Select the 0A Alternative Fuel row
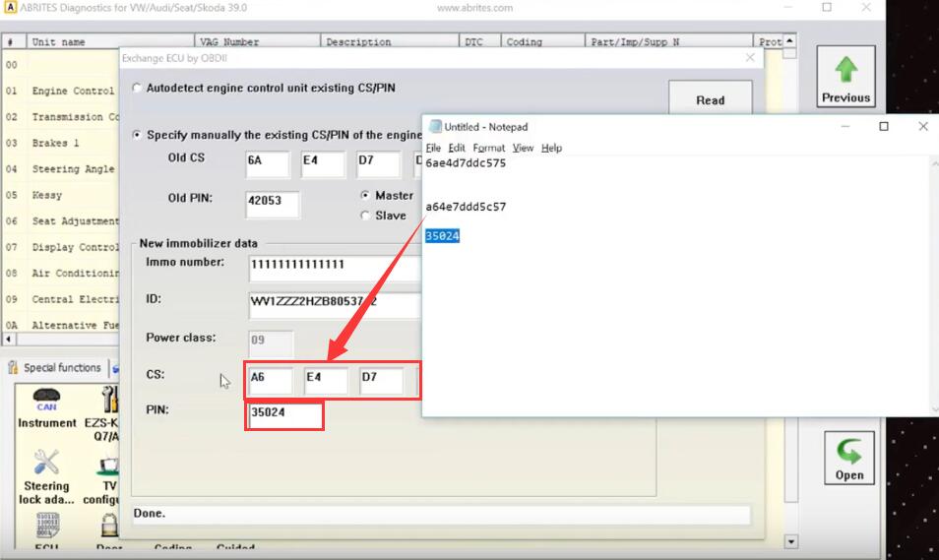 (x=61, y=325)
